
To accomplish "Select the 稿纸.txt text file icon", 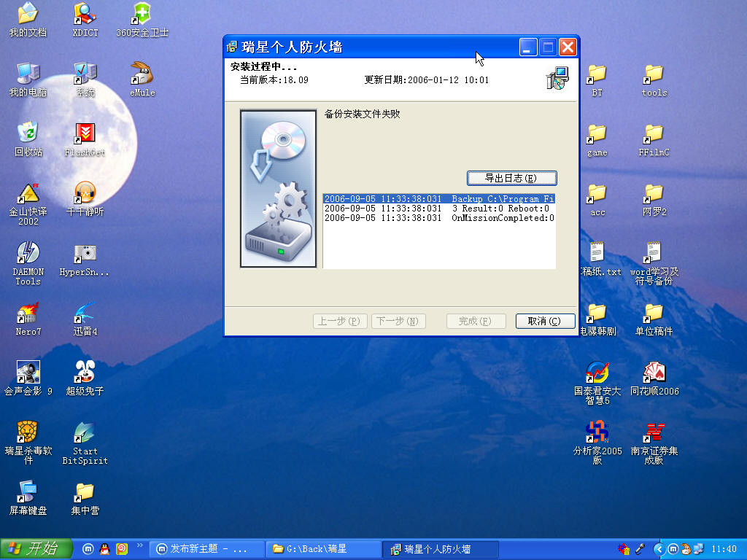I will tap(600, 260).
